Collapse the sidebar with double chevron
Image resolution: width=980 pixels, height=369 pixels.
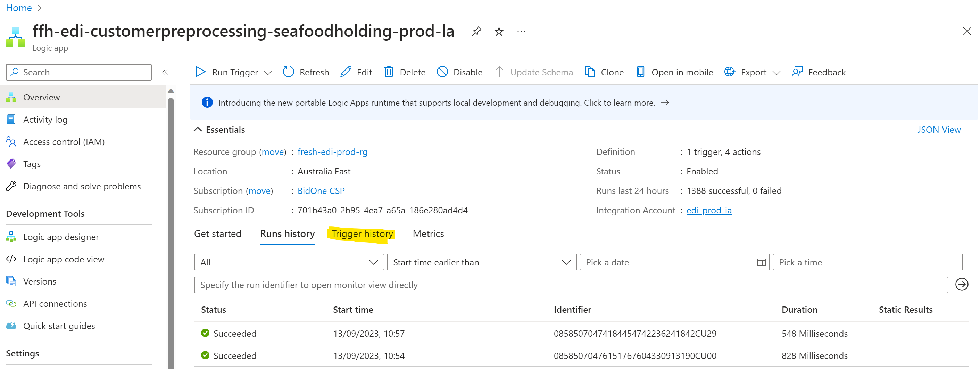[x=165, y=72]
